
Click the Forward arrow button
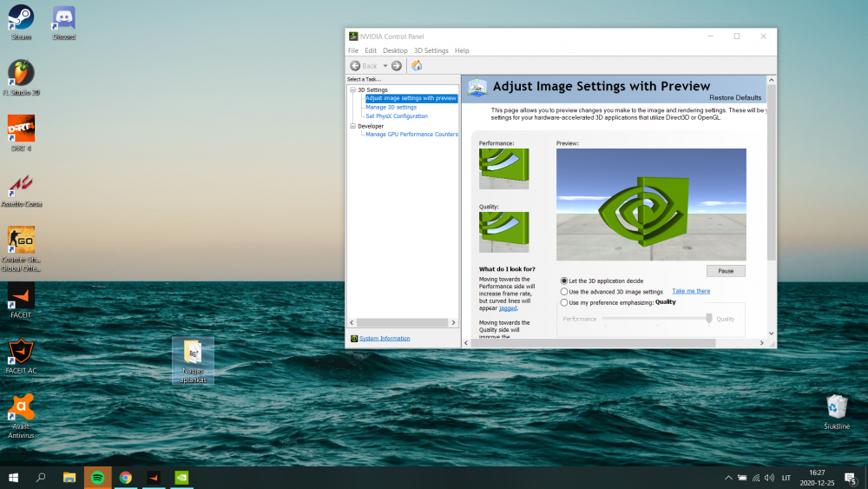tap(397, 66)
